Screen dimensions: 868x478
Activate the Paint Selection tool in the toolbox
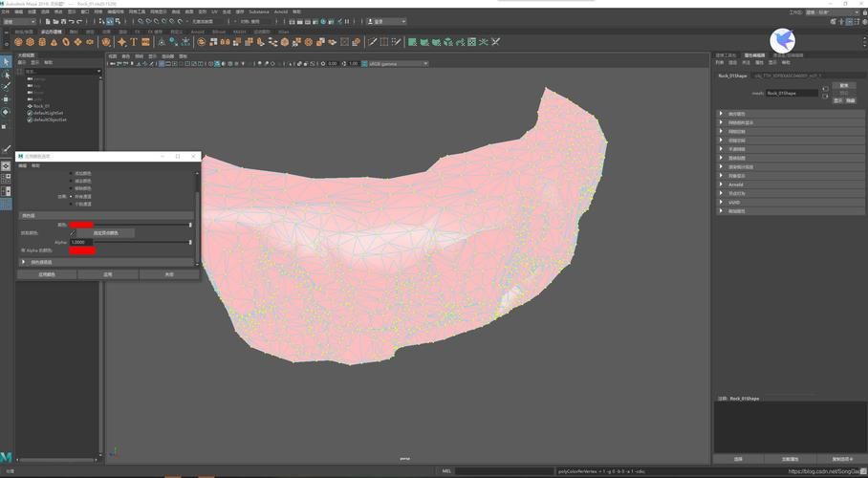tap(6, 87)
